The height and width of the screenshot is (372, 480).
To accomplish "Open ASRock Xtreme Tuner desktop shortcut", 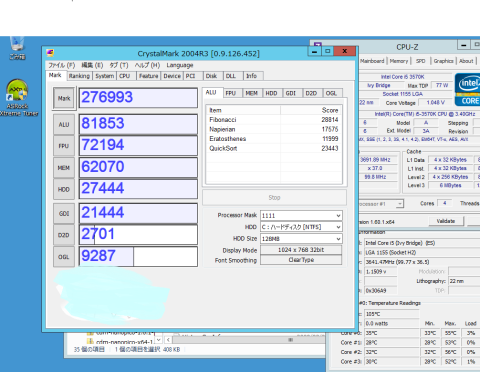I will 18,98.
